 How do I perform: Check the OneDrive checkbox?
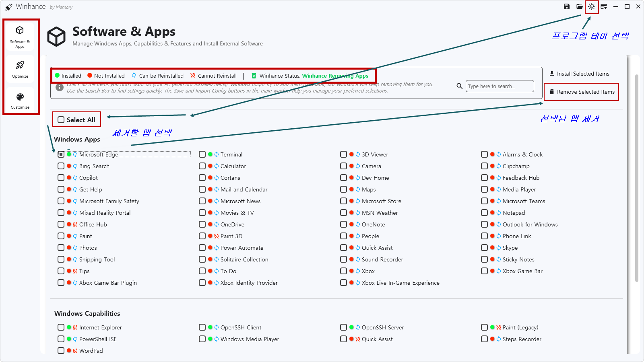click(202, 224)
